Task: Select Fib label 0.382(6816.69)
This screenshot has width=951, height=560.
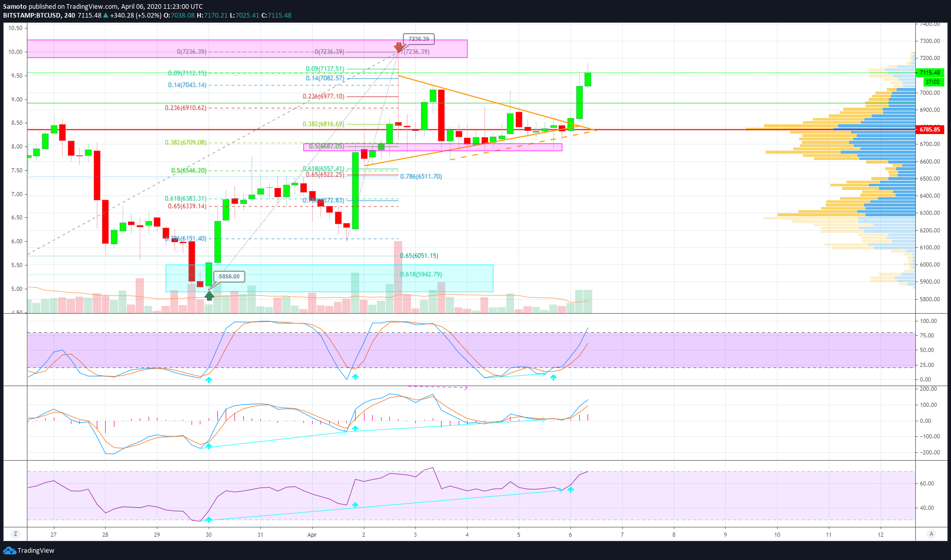Action: pos(324,124)
